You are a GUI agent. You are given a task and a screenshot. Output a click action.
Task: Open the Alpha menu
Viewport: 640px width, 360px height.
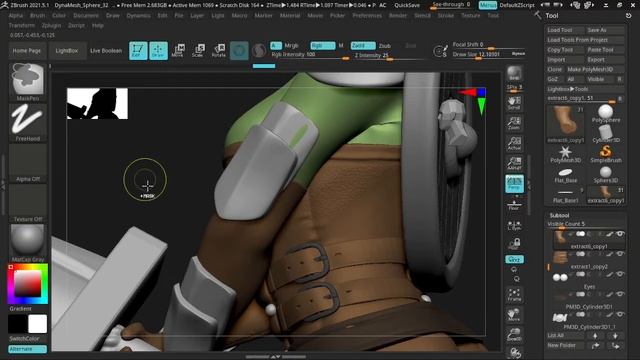[16, 16]
